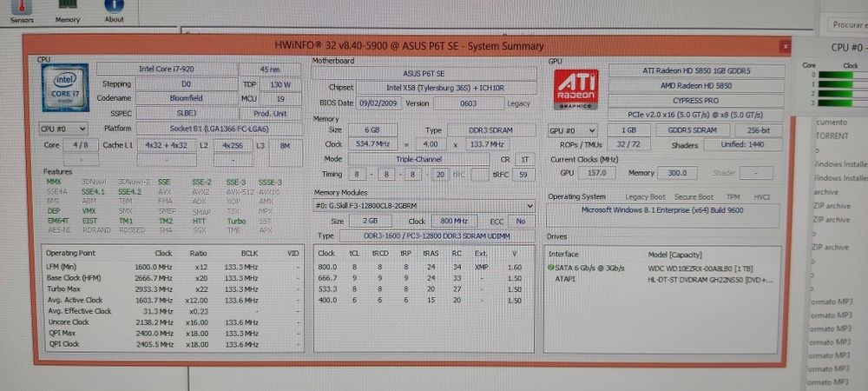This screenshot has height=391, width=868.
Task: Expand the memory module G.Skill dropdown
Action: coord(424,205)
